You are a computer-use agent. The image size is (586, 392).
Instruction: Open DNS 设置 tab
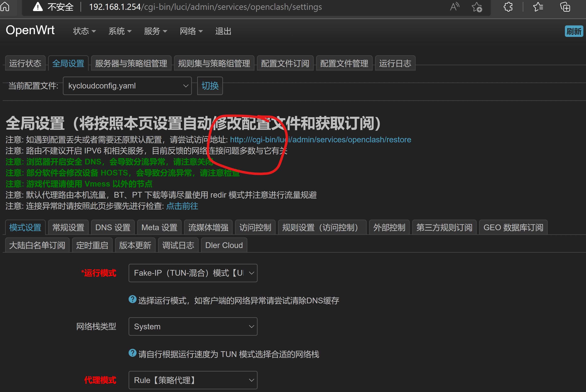pyautogui.click(x=113, y=227)
